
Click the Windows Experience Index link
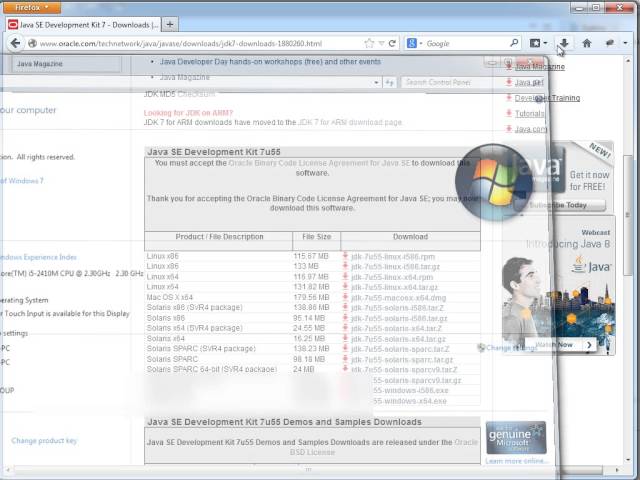pyautogui.click(x=38, y=257)
